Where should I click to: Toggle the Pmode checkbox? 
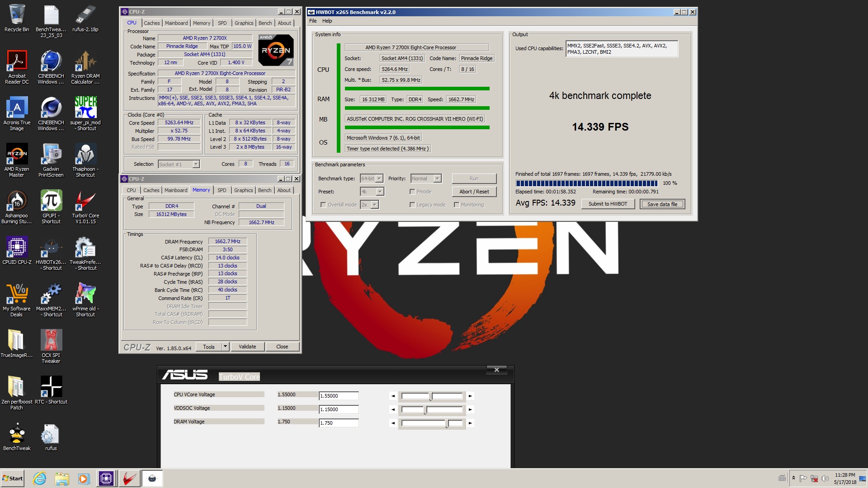click(412, 192)
